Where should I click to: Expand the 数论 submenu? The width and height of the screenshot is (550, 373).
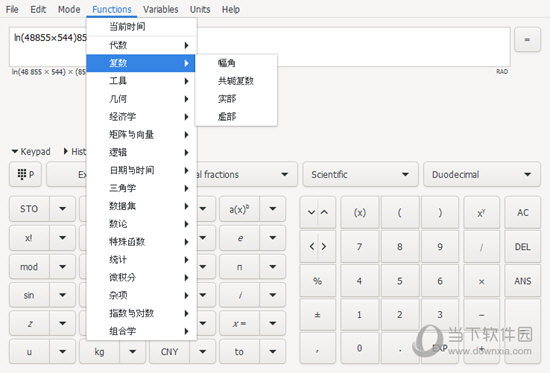tap(141, 224)
